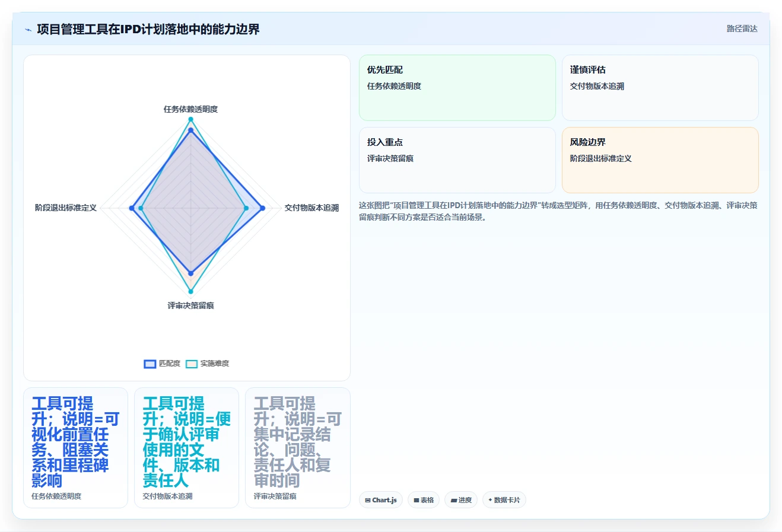Screen dimensions: 782x532
Task: Click the 评审决策留痕 radar axis label
Action: coord(190,305)
